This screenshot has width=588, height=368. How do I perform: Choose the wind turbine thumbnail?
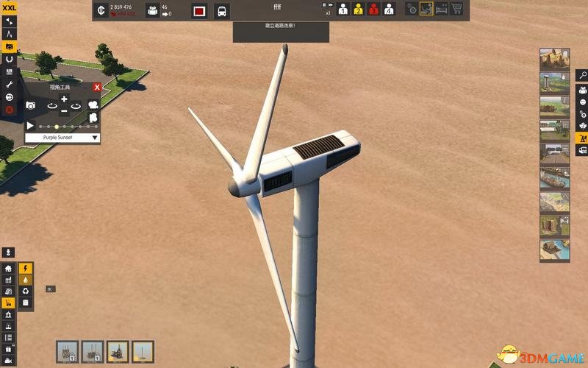pyautogui.click(x=143, y=352)
